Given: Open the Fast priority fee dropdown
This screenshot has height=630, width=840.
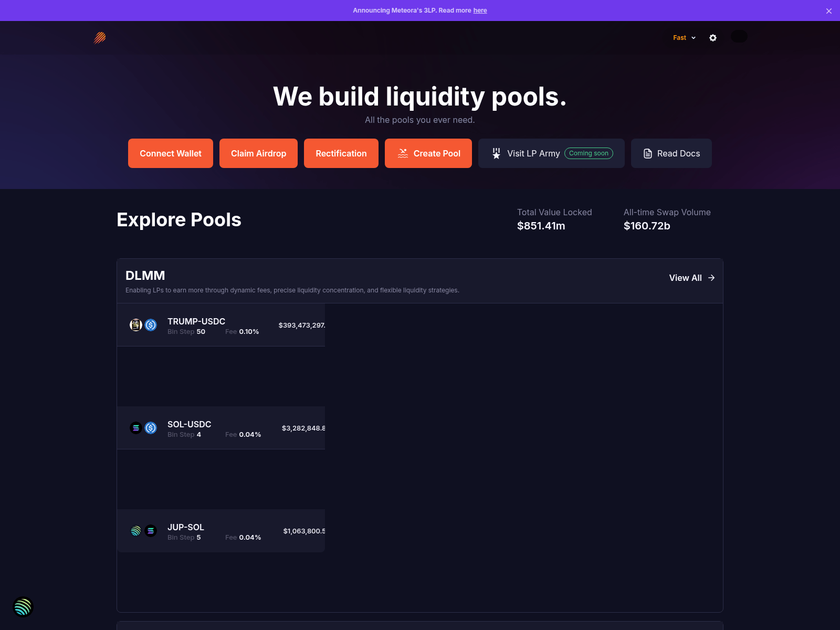Looking at the screenshot, I should [x=684, y=38].
